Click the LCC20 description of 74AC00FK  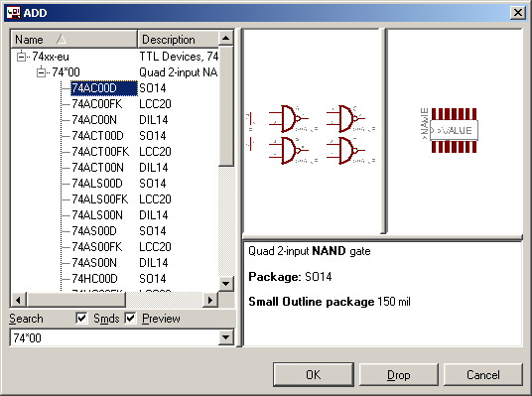coord(155,104)
